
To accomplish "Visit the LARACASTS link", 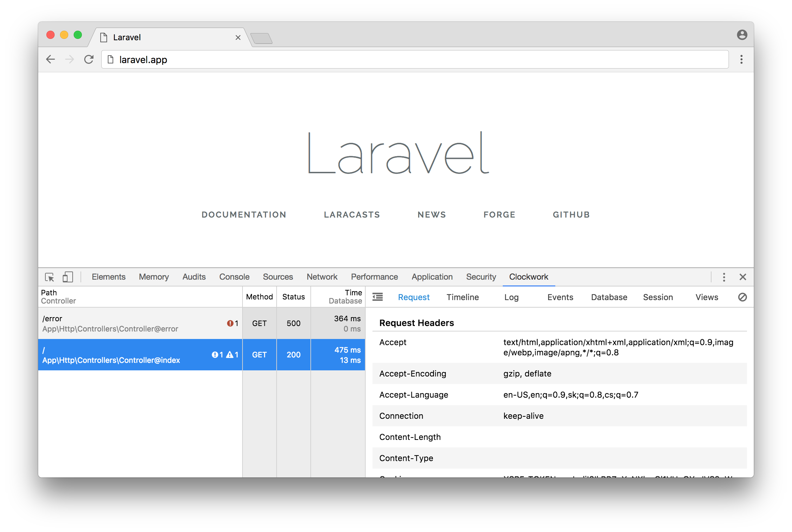I will 352,215.
